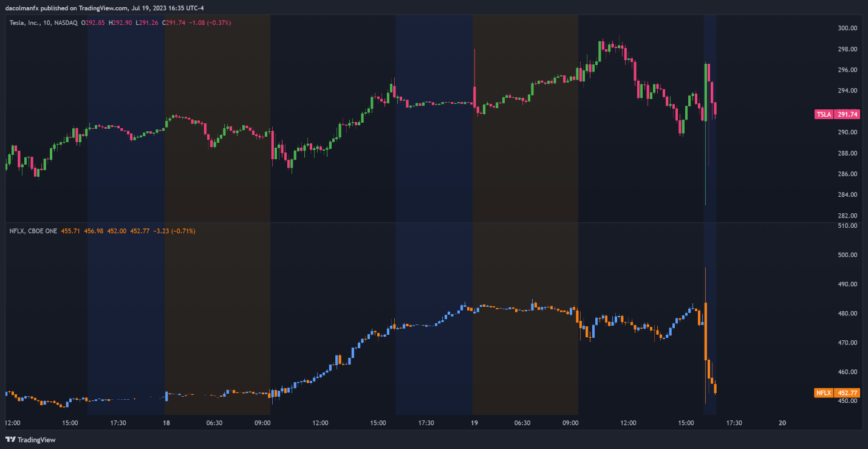Click the TradingView logo at the bottom
The height and width of the screenshot is (449, 868).
(30, 439)
